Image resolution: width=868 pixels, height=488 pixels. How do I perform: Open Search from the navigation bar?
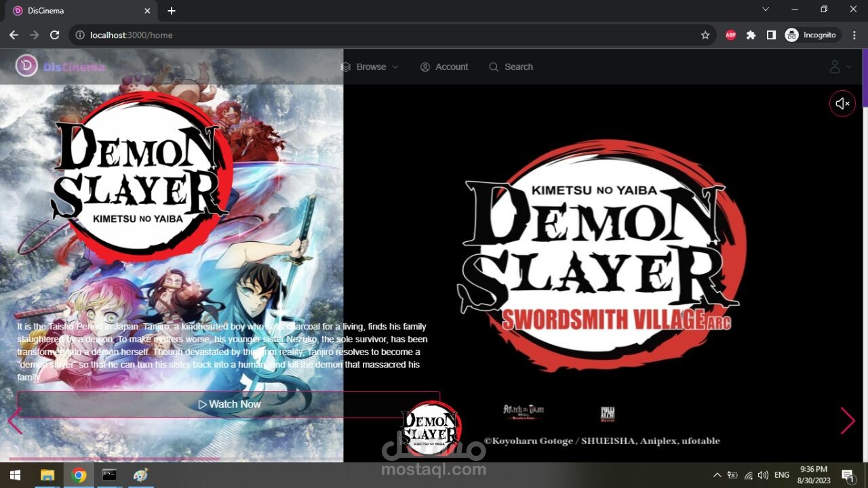coord(511,67)
